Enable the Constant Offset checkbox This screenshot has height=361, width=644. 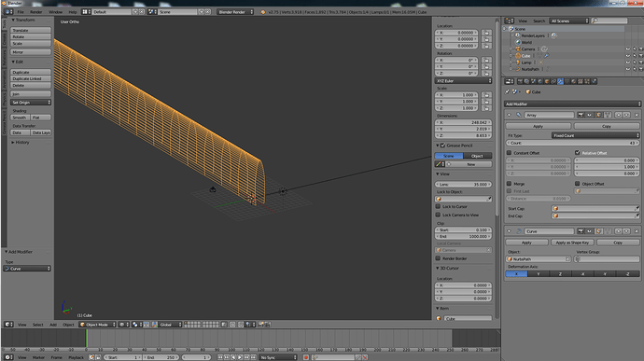tap(509, 153)
